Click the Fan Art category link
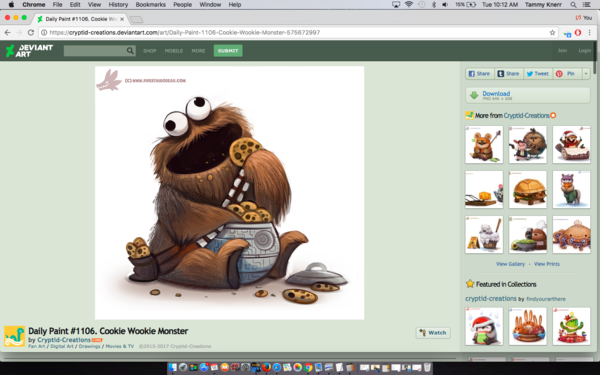This screenshot has height=375, width=600. (36, 346)
